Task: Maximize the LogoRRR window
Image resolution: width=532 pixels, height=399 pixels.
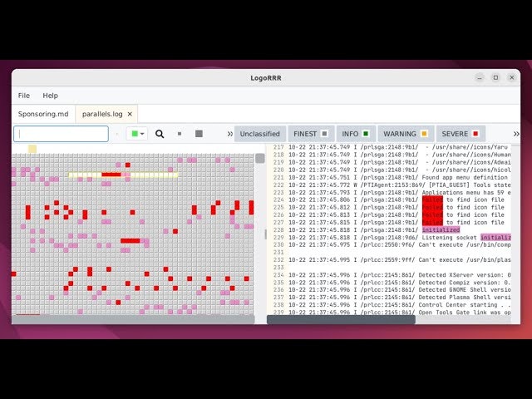Action: pos(495,77)
